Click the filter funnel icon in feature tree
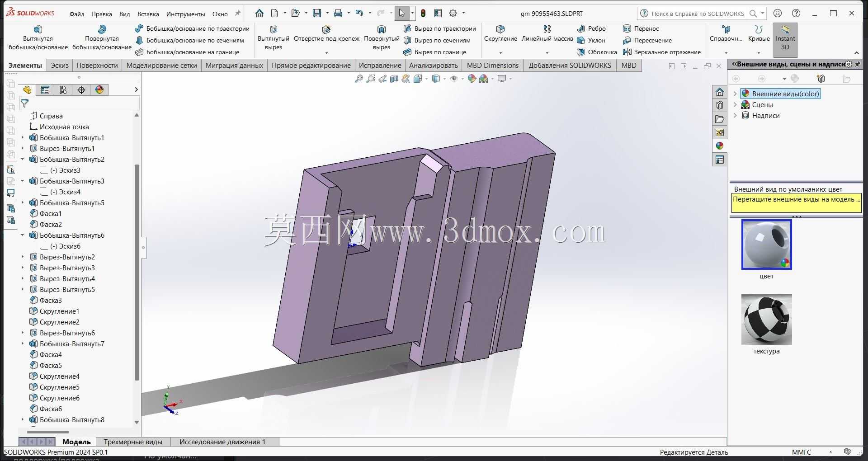Screen dimensions: 868x461 click(25, 103)
